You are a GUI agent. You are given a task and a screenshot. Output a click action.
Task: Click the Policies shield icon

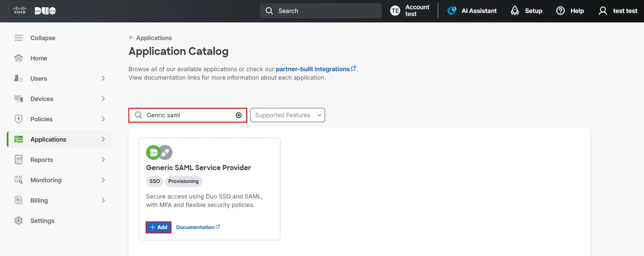tap(19, 119)
